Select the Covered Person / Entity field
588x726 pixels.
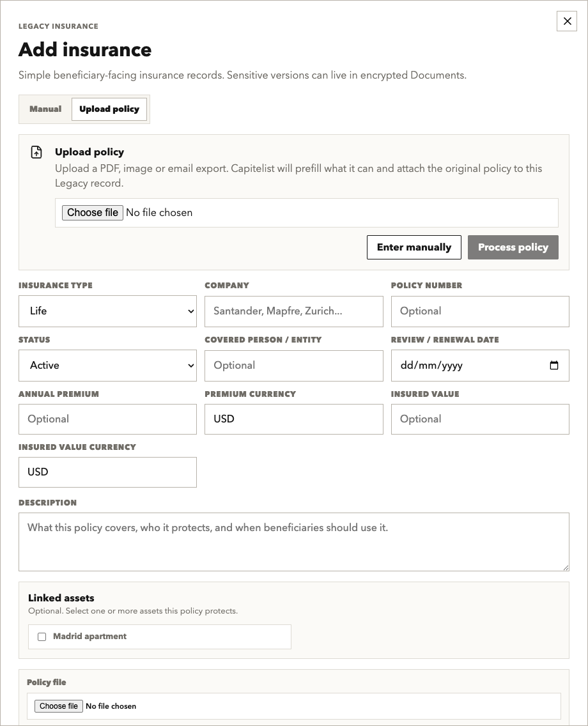point(294,366)
